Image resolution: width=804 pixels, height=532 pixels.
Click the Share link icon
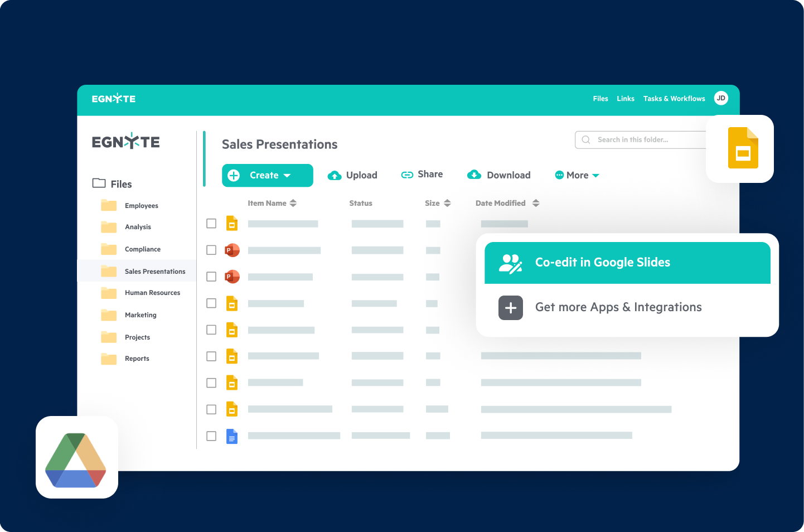coord(408,175)
